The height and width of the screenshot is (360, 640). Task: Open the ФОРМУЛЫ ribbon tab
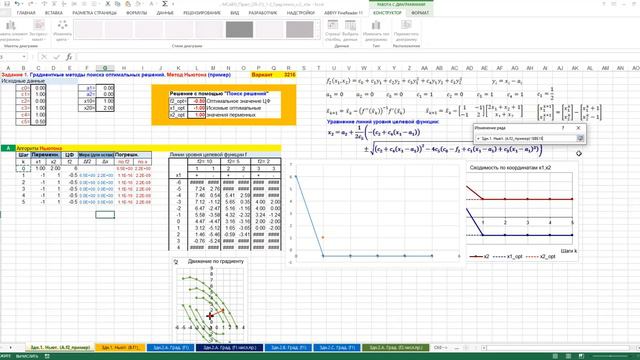coord(136,13)
